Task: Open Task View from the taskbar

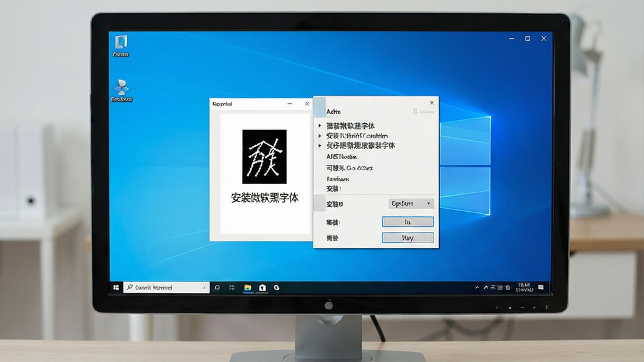Action: (x=233, y=288)
